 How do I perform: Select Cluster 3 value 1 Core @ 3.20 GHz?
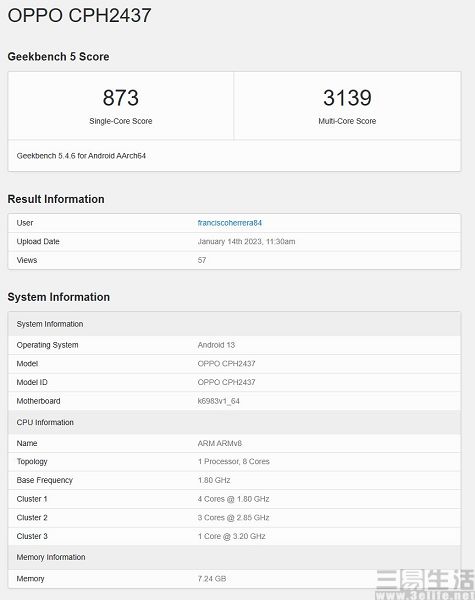point(232,536)
